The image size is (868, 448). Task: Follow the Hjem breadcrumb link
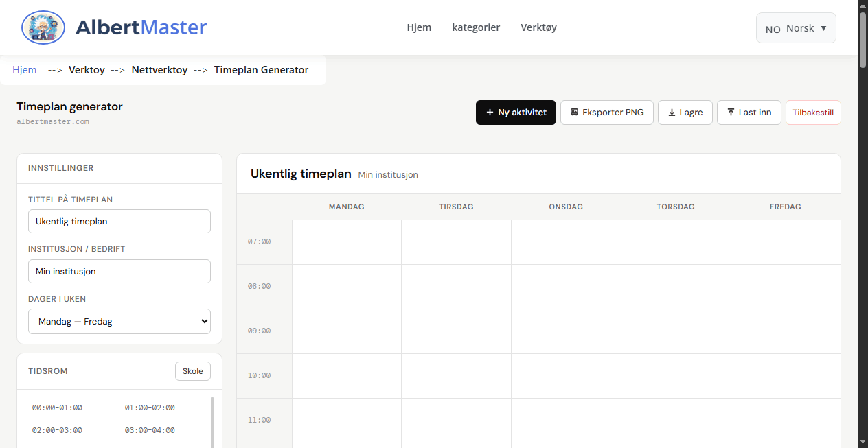pyautogui.click(x=24, y=69)
